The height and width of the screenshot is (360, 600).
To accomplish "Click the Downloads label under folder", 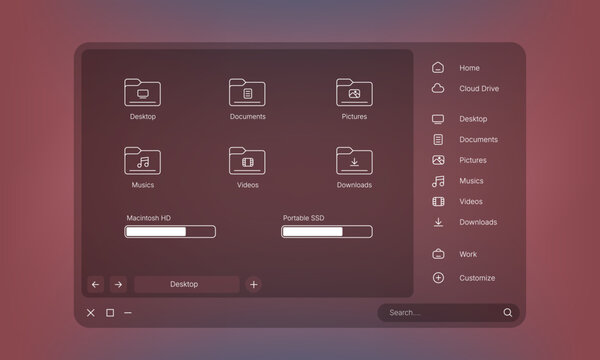I will click(354, 185).
